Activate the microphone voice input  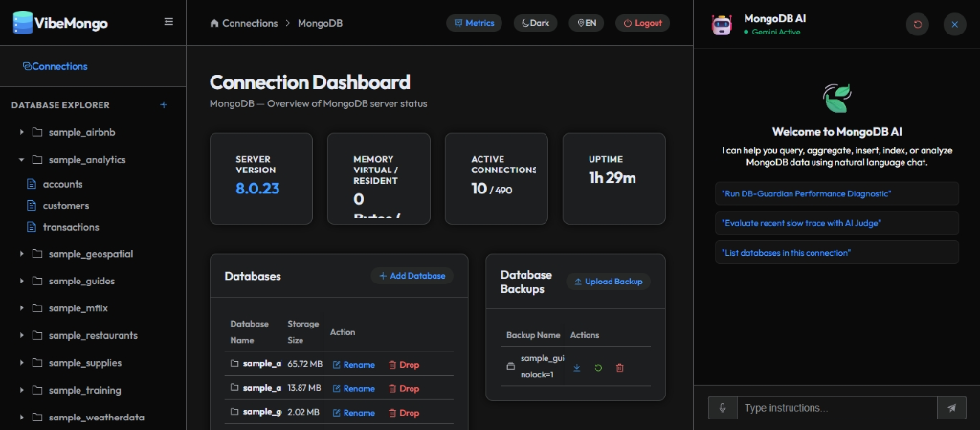[723, 408]
